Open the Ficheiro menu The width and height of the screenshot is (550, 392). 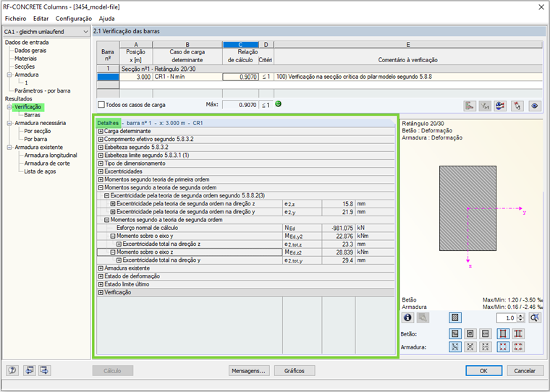pyautogui.click(x=15, y=19)
